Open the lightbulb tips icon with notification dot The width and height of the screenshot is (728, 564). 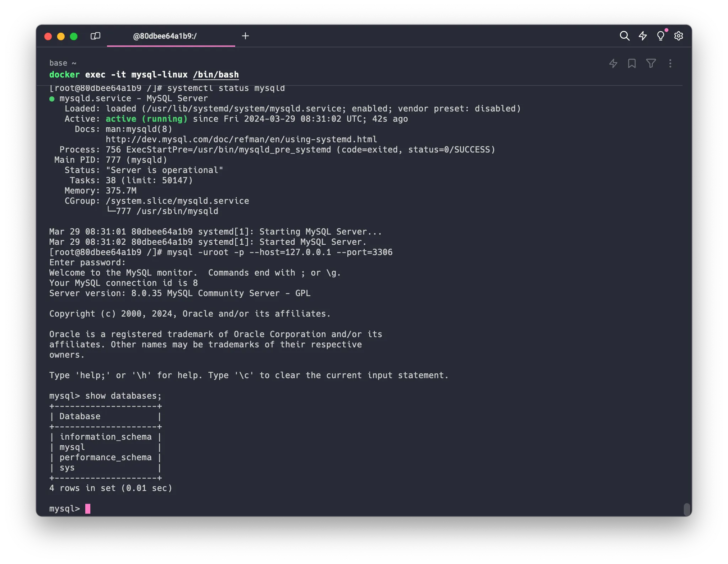(x=660, y=36)
